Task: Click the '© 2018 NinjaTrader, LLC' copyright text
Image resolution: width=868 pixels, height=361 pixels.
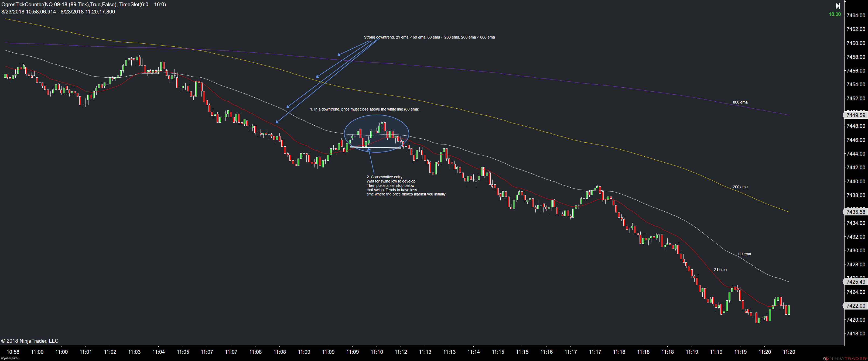Action: 30,341
